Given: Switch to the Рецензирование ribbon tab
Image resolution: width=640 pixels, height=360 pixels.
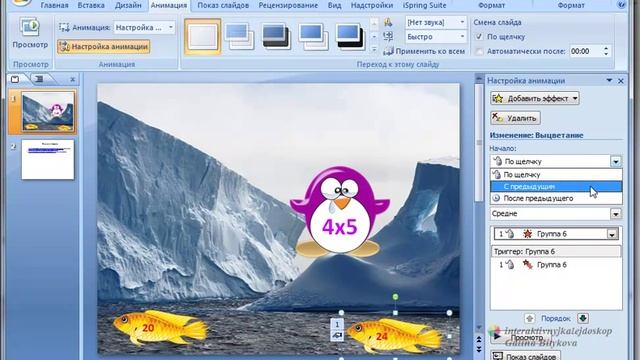Looking at the screenshot, I should click(x=288, y=5).
